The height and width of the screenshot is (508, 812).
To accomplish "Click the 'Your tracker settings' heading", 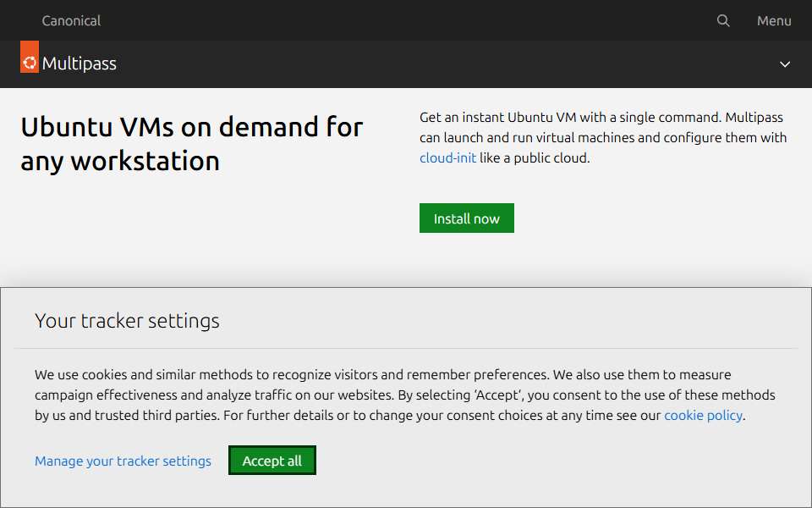I will (127, 321).
